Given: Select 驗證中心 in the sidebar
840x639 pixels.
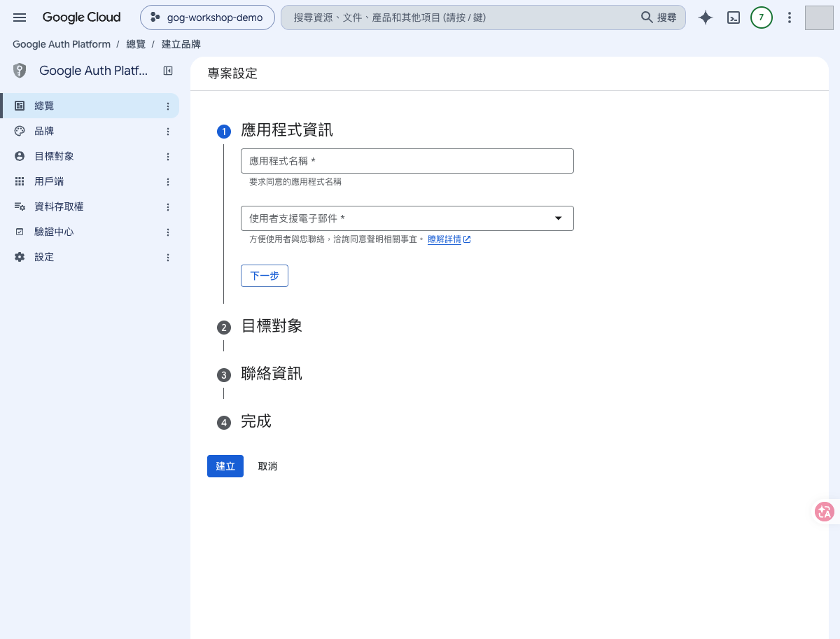Looking at the screenshot, I should [90, 232].
